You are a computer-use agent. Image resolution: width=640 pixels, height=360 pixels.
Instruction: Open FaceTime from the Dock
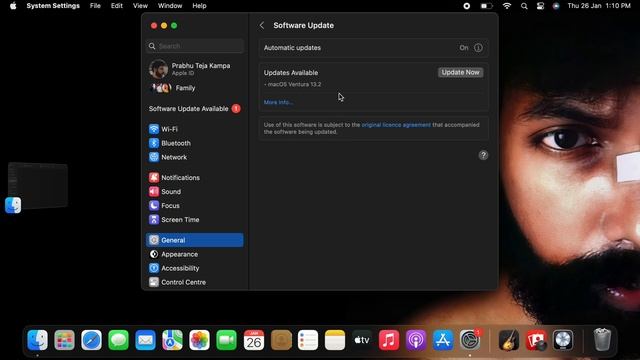pos(227,340)
